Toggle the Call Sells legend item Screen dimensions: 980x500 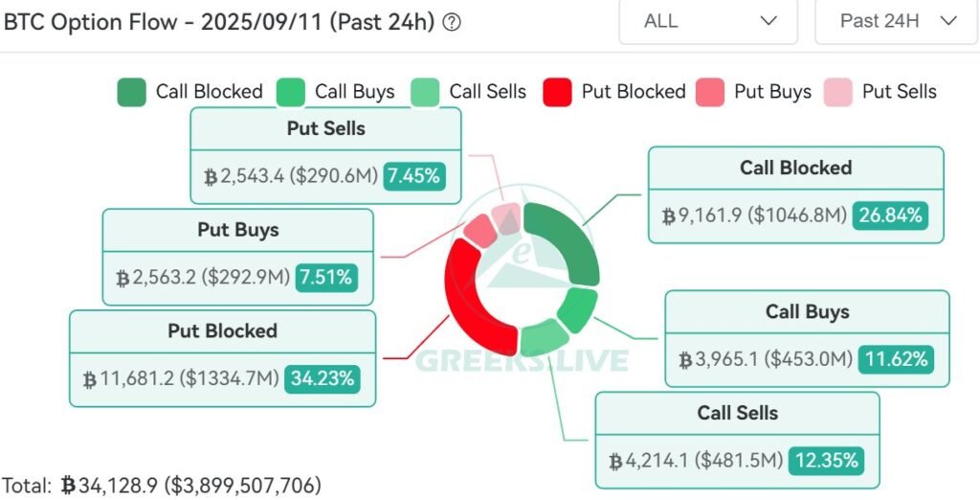[469, 92]
